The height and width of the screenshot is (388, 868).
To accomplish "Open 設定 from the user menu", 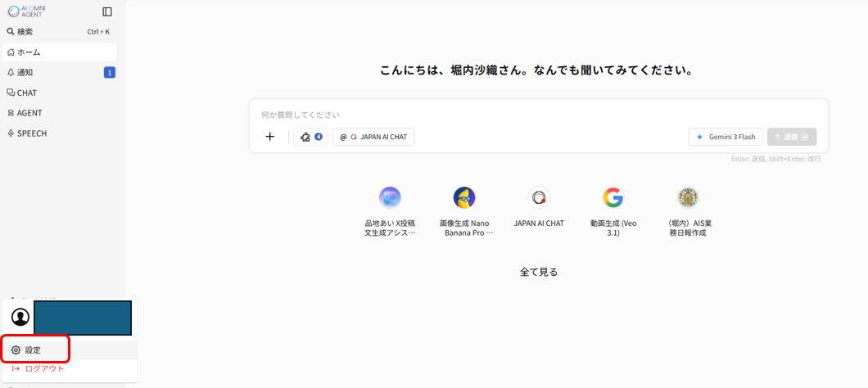I will 70,350.
